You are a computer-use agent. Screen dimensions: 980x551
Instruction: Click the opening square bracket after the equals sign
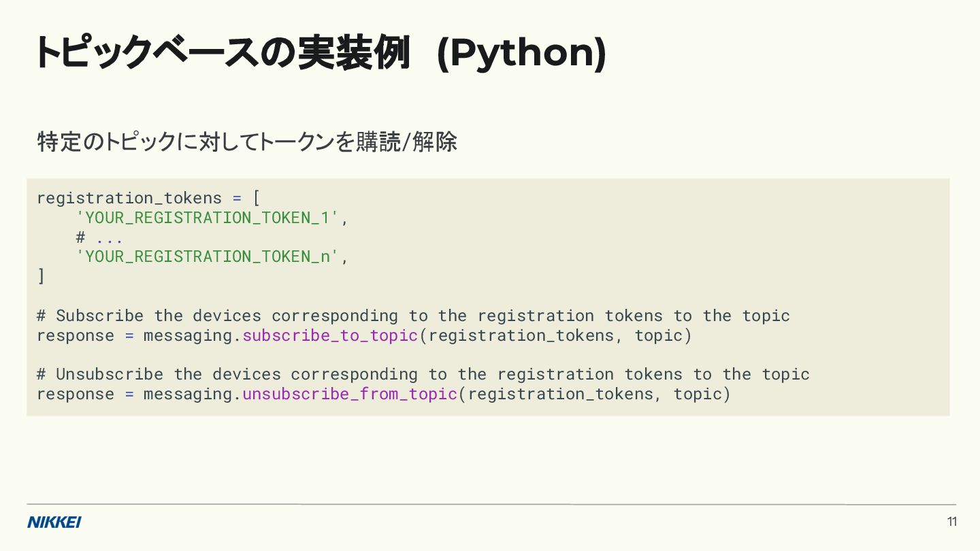point(257,198)
